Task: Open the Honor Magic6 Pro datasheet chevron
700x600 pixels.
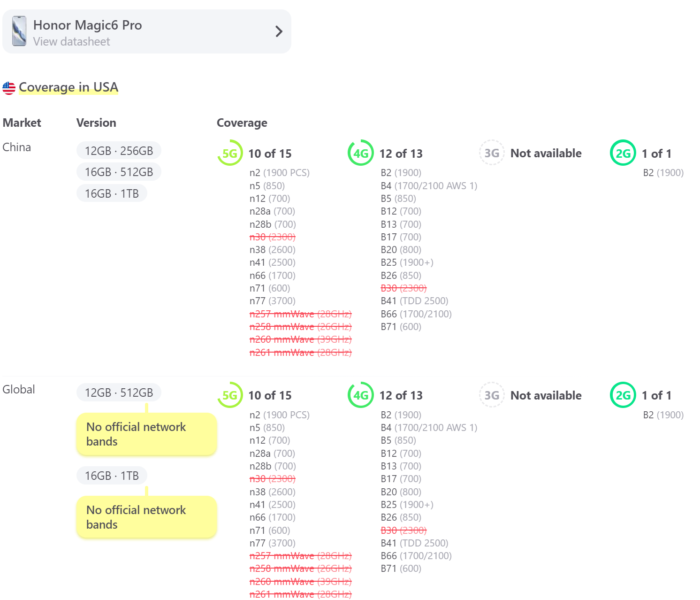Action: [279, 31]
